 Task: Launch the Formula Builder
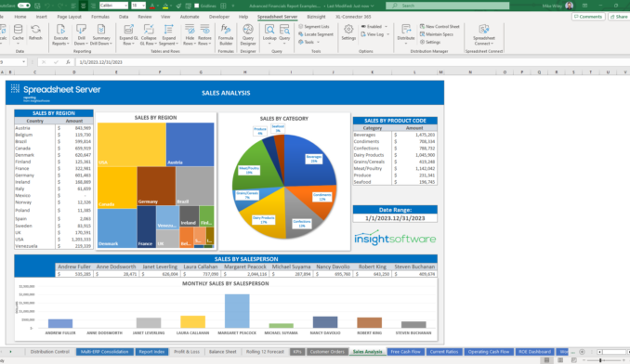point(226,34)
